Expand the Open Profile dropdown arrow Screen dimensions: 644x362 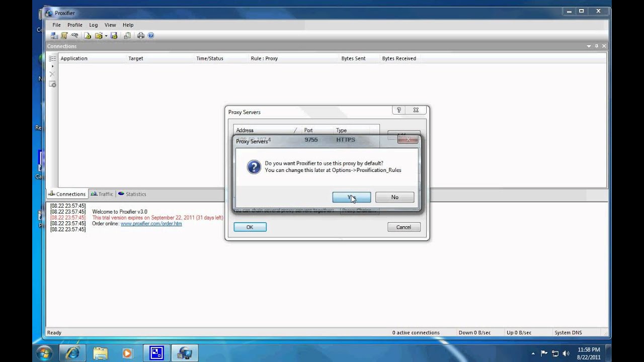point(106,36)
